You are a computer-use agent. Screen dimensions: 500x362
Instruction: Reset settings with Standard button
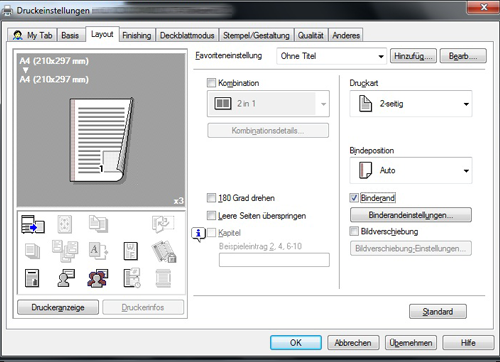(438, 312)
